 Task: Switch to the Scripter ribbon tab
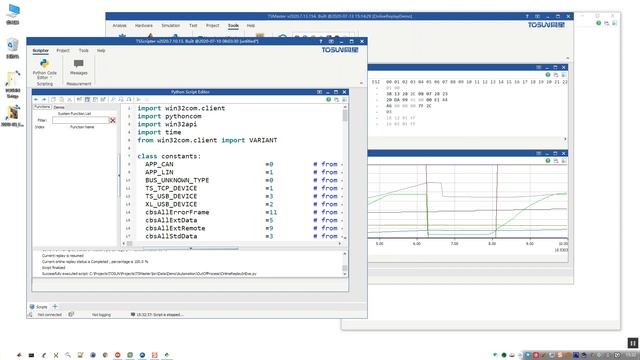point(40,51)
